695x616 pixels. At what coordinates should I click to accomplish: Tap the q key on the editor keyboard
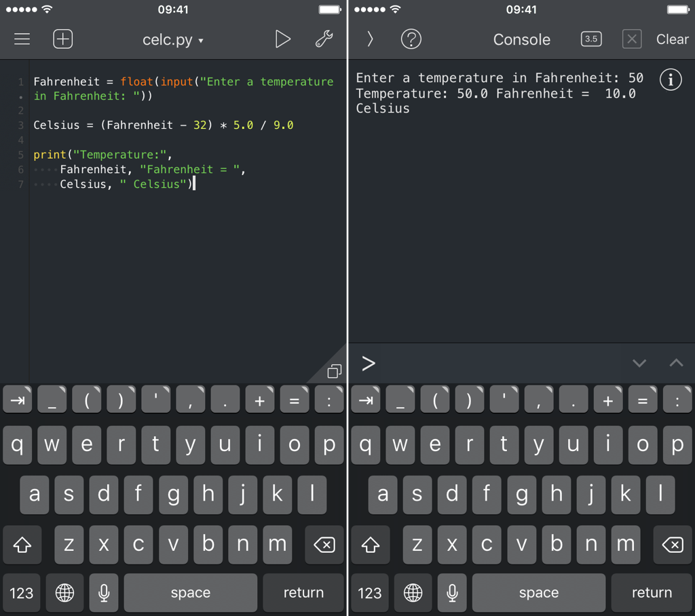(x=17, y=444)
